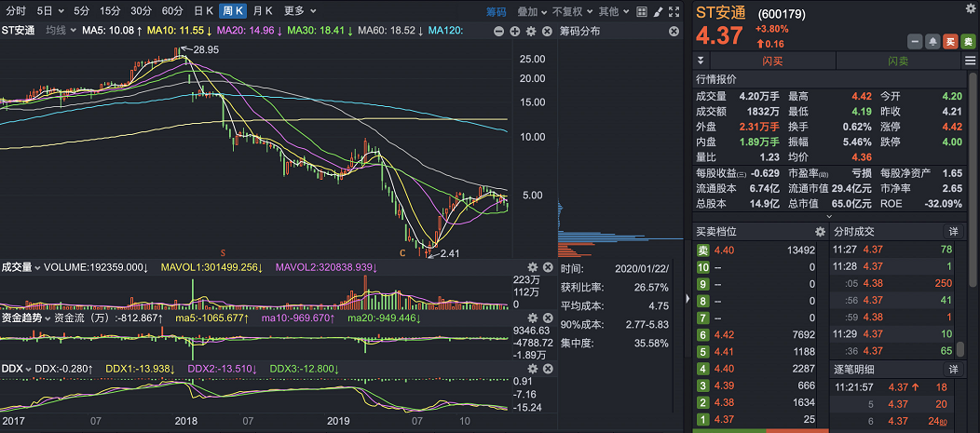This screenshot has width=980, height=433.
Task: Click the red 闪买 quick buy button
Action: click(772, 61)
